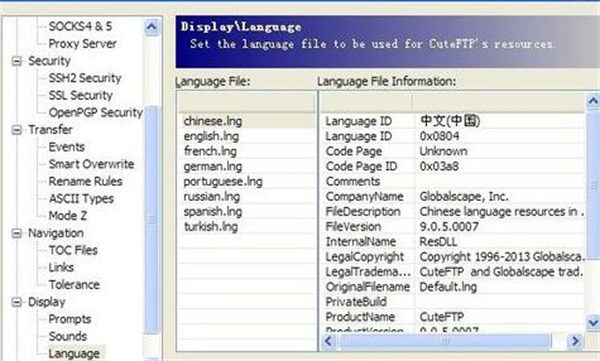Open SSH2 Security settings
Screen dimensions: 600x361
coord(85,78)
